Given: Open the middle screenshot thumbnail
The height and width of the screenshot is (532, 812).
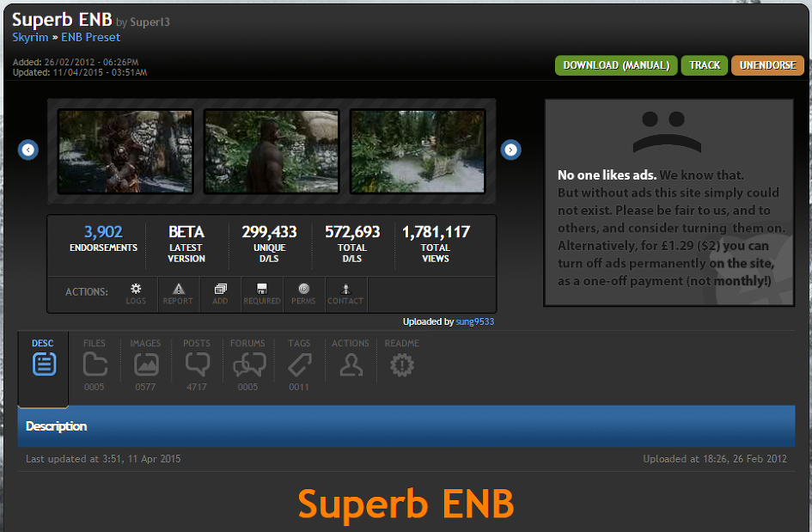Looking at the screenshot, I should point(272,151).
